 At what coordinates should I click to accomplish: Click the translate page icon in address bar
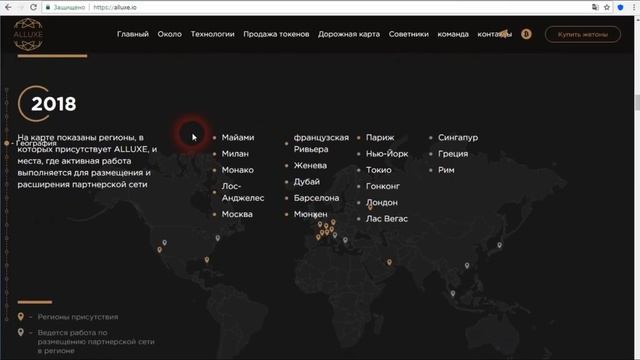[x=595, y=7]
